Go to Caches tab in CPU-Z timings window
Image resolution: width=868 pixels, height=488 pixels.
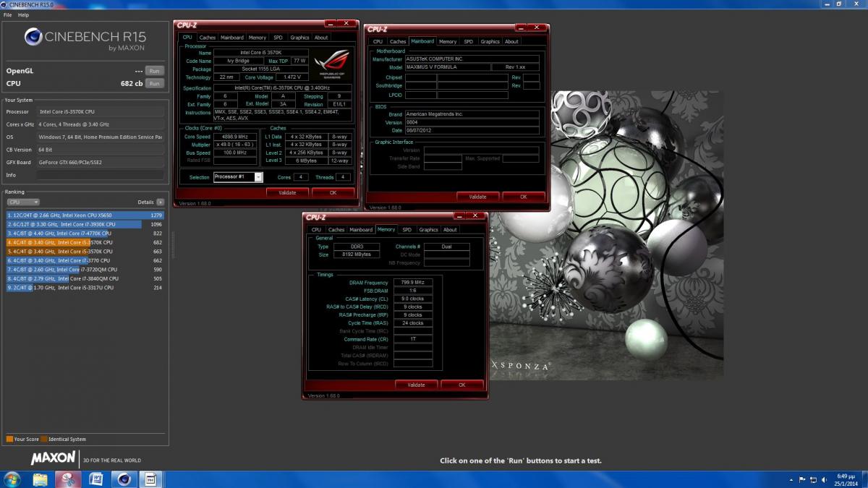click(336, 230)
